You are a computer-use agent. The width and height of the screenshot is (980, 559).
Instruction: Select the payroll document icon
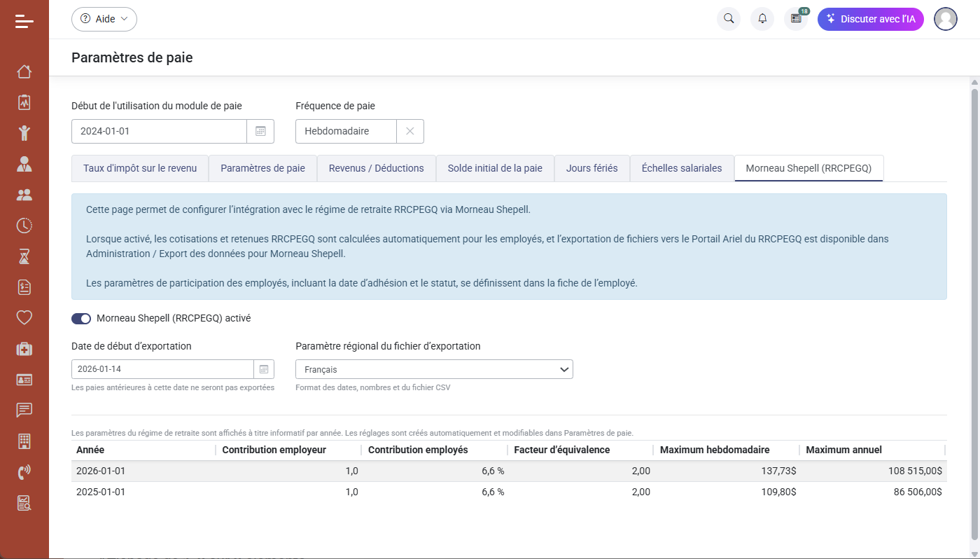(x=24, y=287)
